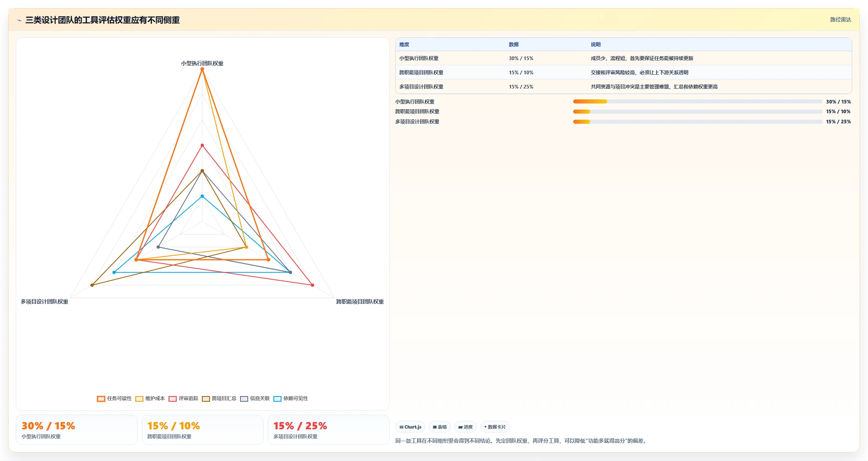Click the title 三类设计团队的工具评估权重应有不同侧重
The image size is (868, 461).
pos(102,20)
